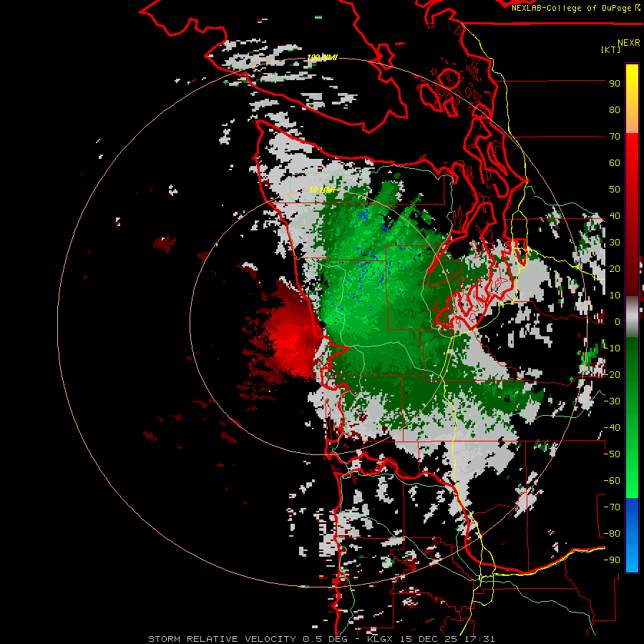Click the -60 value on velocity scale
644x644 pixels.
coord(612,481)
